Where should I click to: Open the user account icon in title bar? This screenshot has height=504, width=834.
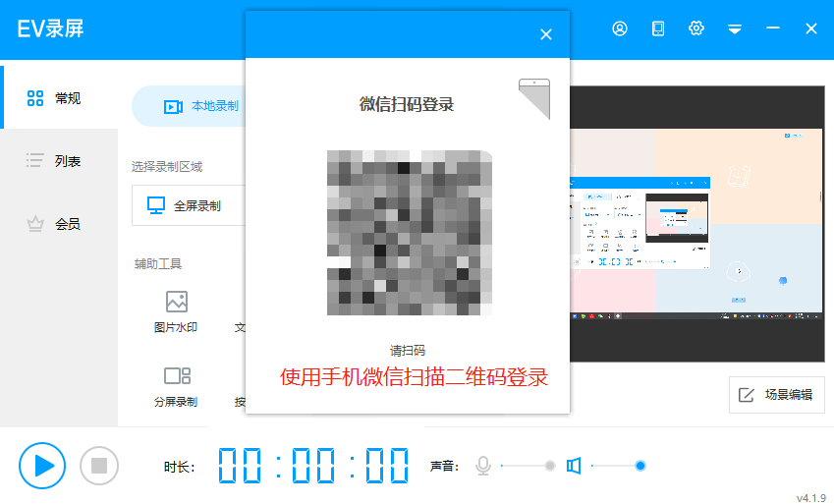620,28
